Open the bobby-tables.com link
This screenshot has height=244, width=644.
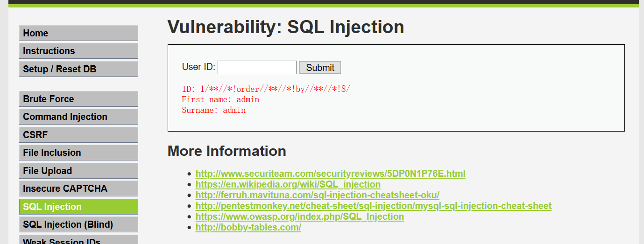pos(248,227)
